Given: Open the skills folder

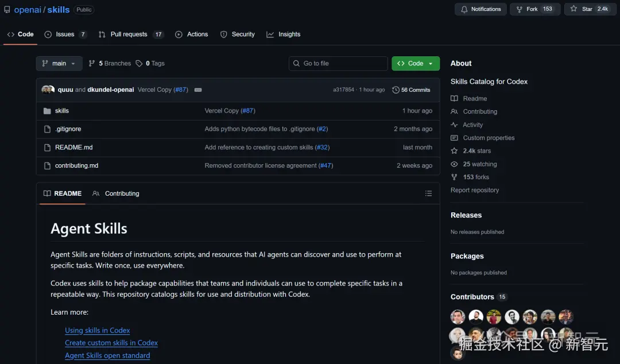Looking at the screenshot, I should [x=62, y=111].
